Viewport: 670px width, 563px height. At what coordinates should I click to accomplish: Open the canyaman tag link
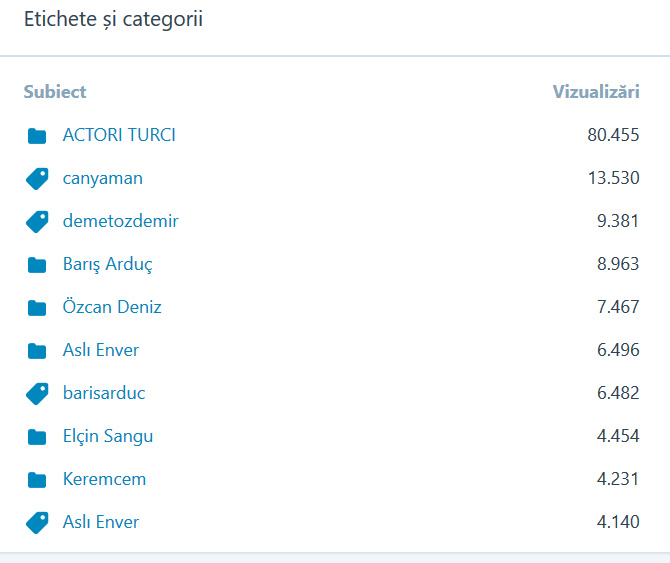[102, 178]
